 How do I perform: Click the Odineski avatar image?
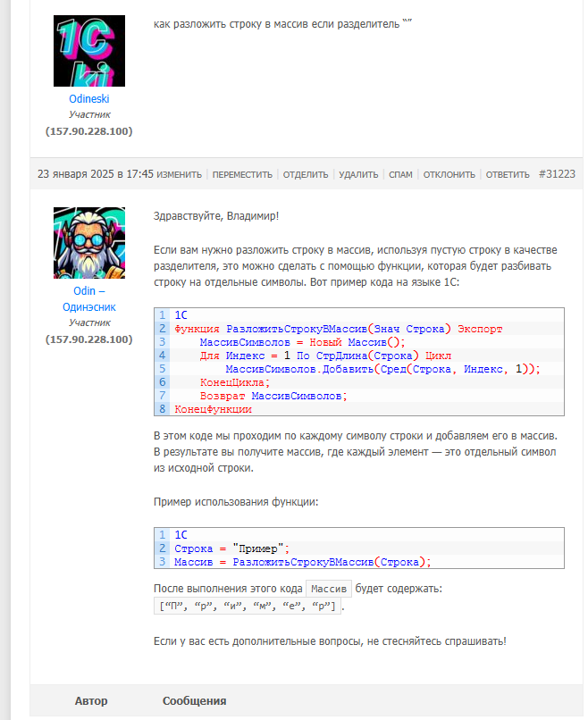(x=89, y=51)
